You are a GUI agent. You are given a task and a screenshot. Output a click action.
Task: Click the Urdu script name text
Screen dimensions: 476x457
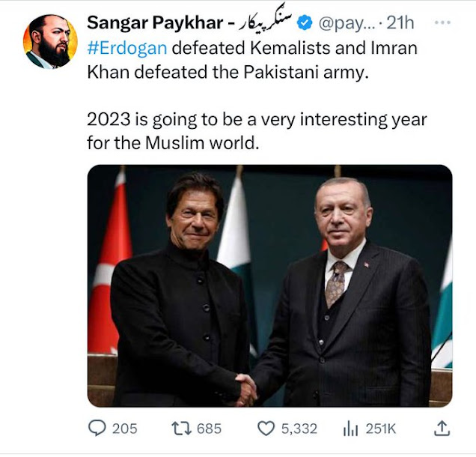[x=266, y=22]
